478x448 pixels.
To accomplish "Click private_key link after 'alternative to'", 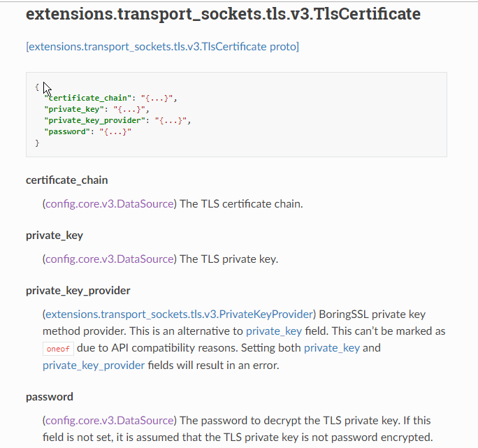I will tap(273, 331).
